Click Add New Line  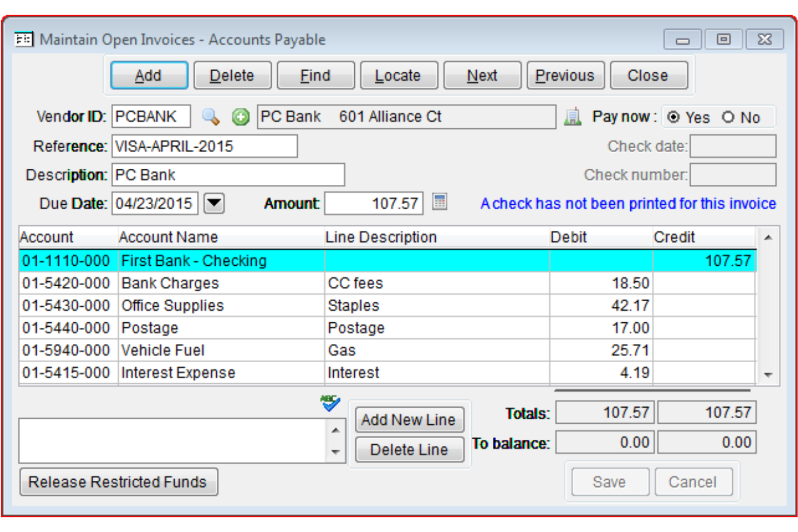click(x=409, y=420)
